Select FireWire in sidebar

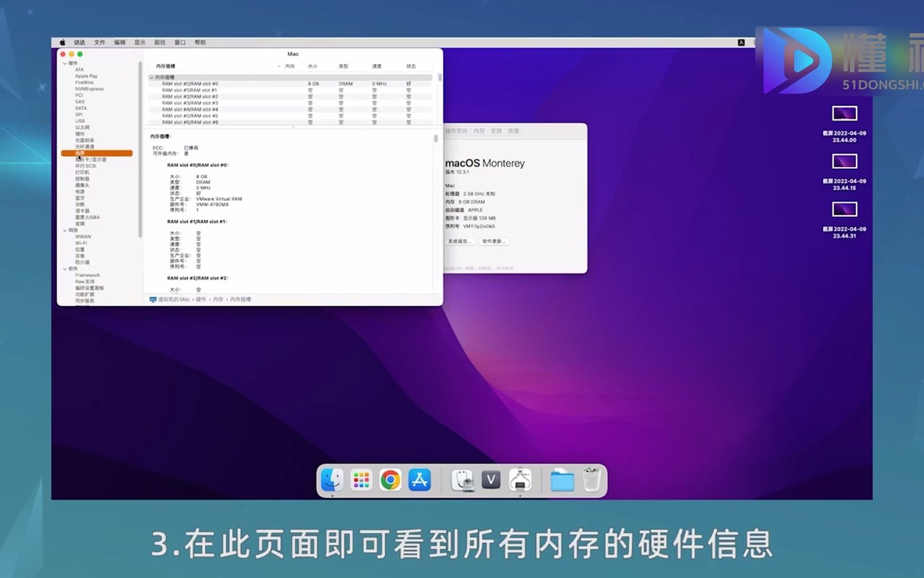coord(84,82)
